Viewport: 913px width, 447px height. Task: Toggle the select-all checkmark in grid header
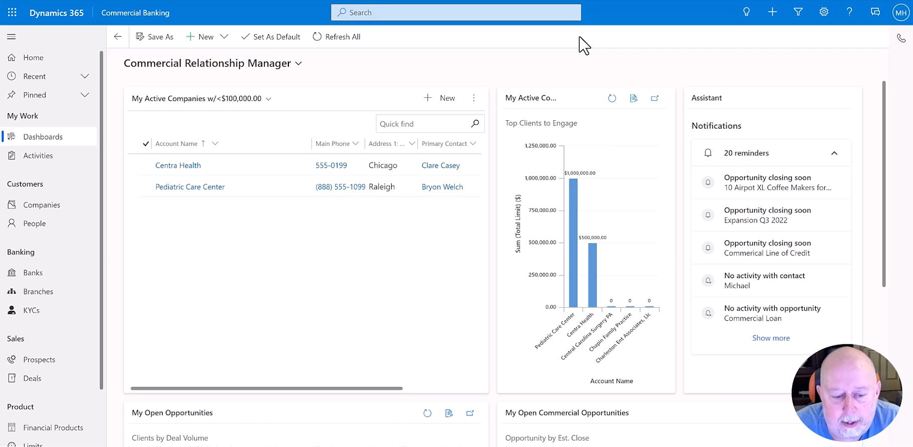tap(146, 144)
